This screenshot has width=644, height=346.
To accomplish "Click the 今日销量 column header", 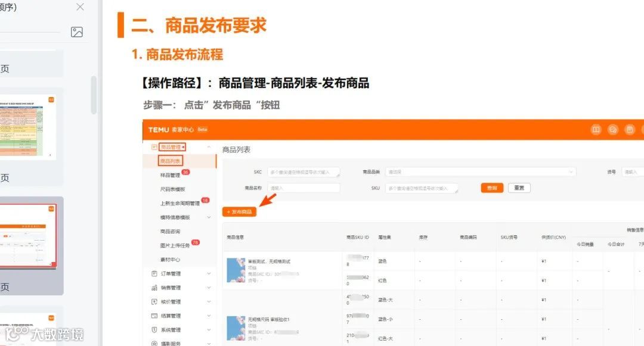I will [585, 244].
